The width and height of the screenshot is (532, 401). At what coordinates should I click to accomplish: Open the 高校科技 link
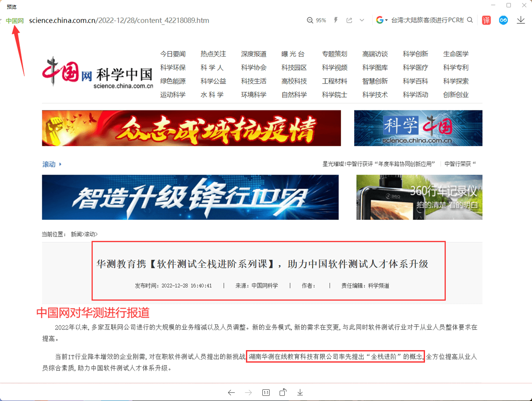click(x=294, y=81)
